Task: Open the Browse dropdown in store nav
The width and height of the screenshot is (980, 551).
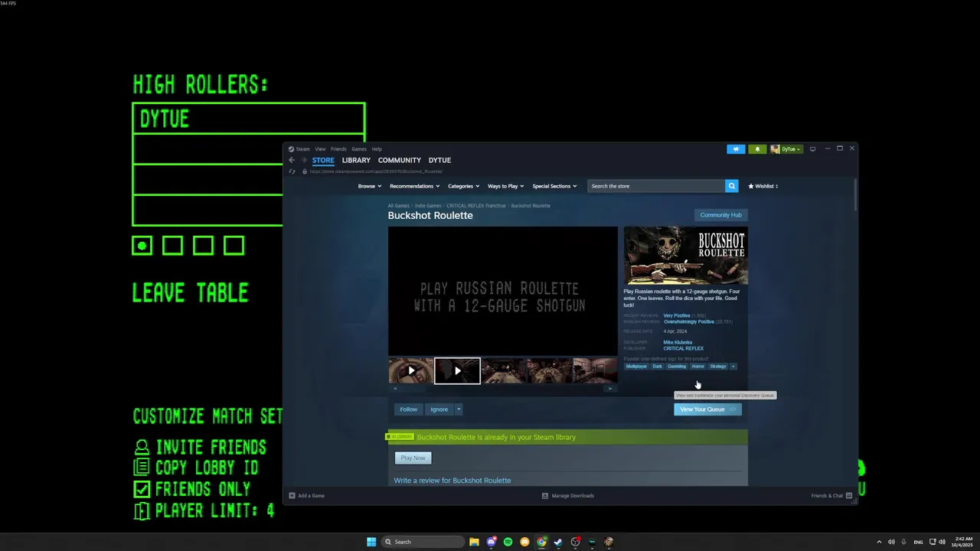Action: [369, 186]
